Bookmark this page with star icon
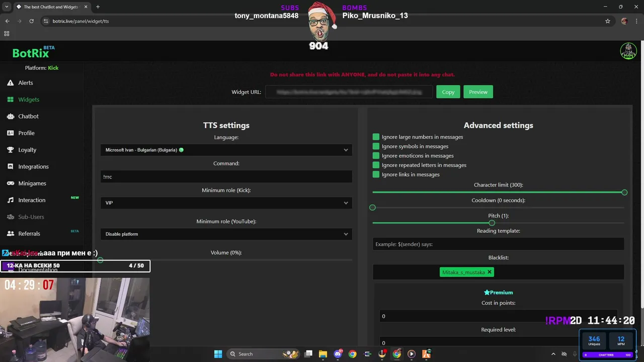Image resolution: width=644 pixels, height=362 pixels. [x=608, y=21]
